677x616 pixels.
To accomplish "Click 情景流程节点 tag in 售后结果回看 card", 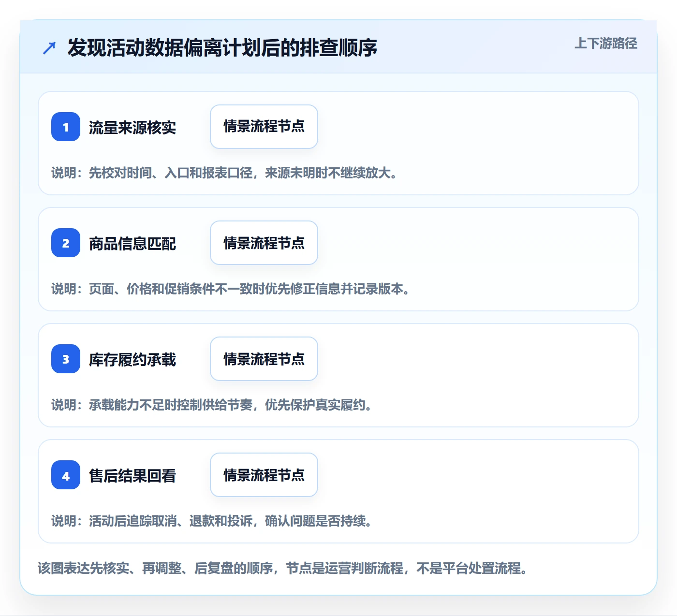I will click(x=264, y=475).
